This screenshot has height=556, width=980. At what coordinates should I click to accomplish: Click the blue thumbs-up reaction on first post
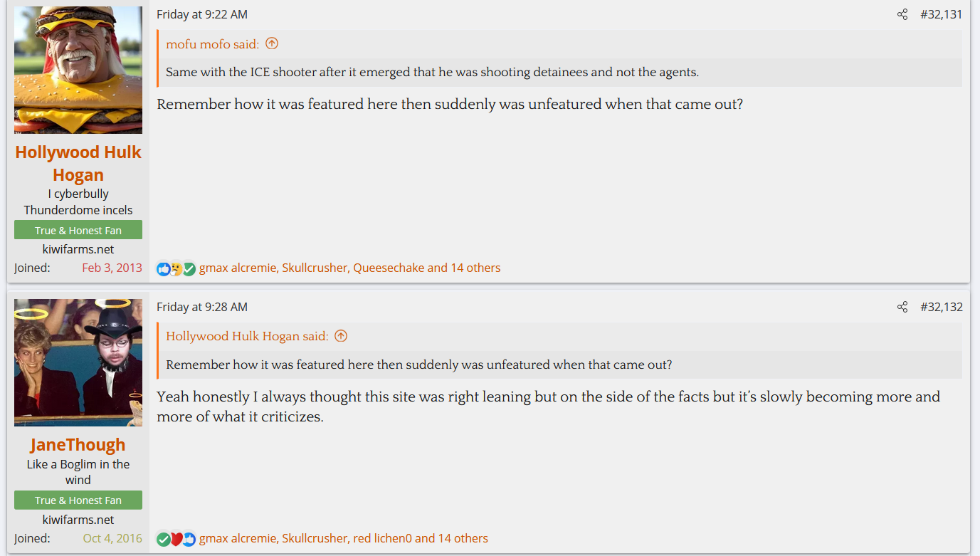163,269
